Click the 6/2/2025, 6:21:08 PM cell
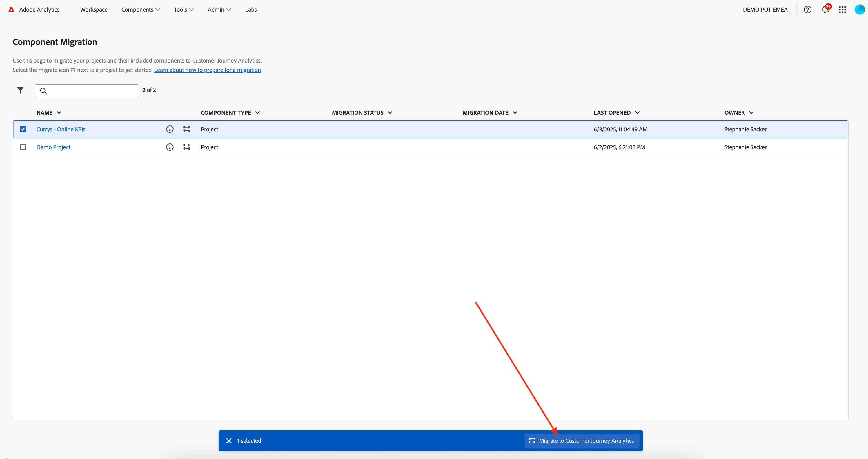The width and height of the screenshot is (868, 459). point(619,147)
